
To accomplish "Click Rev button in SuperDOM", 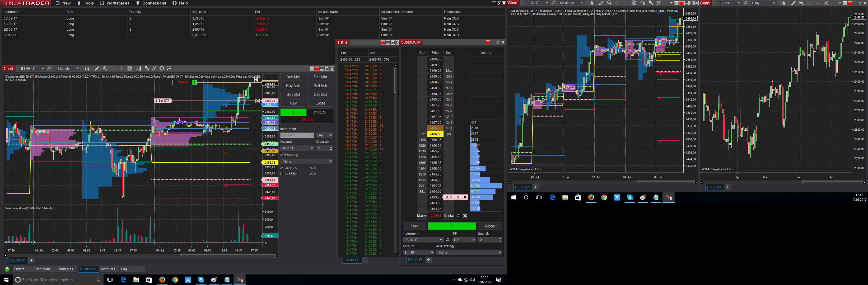I will (414, 226).
